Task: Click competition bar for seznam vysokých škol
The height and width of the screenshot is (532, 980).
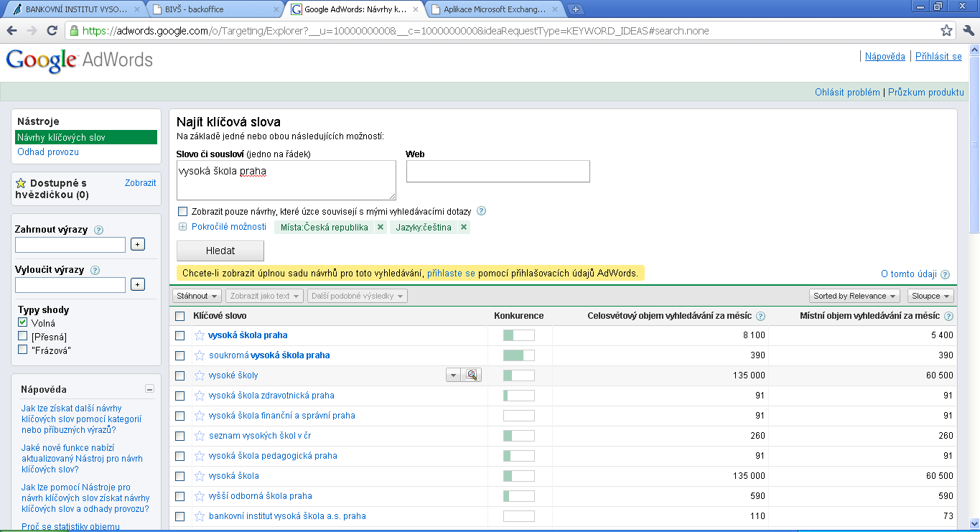Action: pyautogui.click(x=519, y=436)
